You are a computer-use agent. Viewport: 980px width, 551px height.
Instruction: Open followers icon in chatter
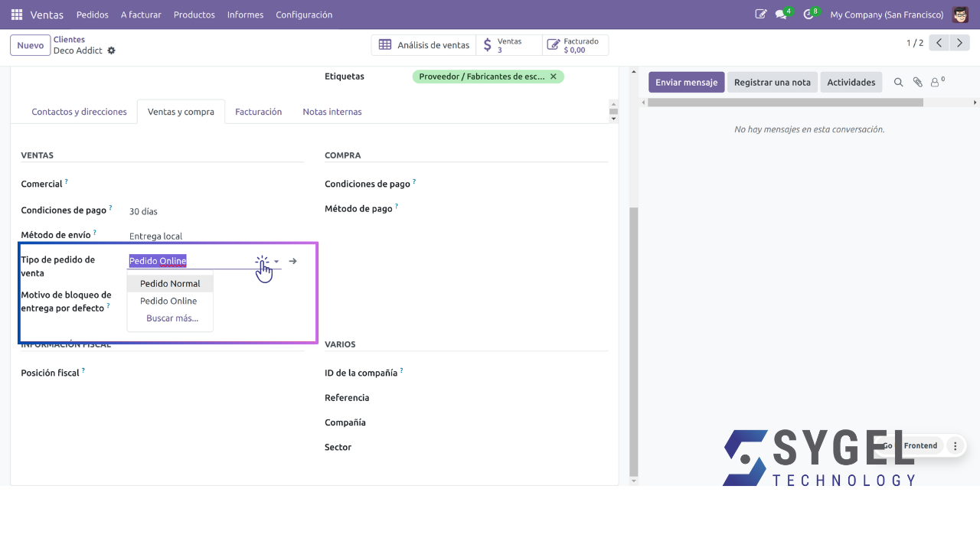pos(936,83)
